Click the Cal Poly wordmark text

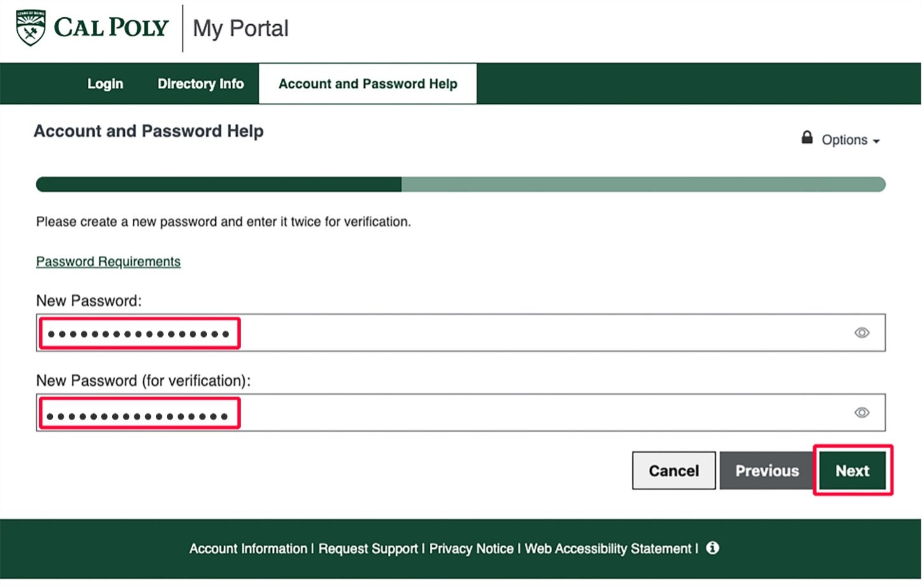[x=111, y=27]
